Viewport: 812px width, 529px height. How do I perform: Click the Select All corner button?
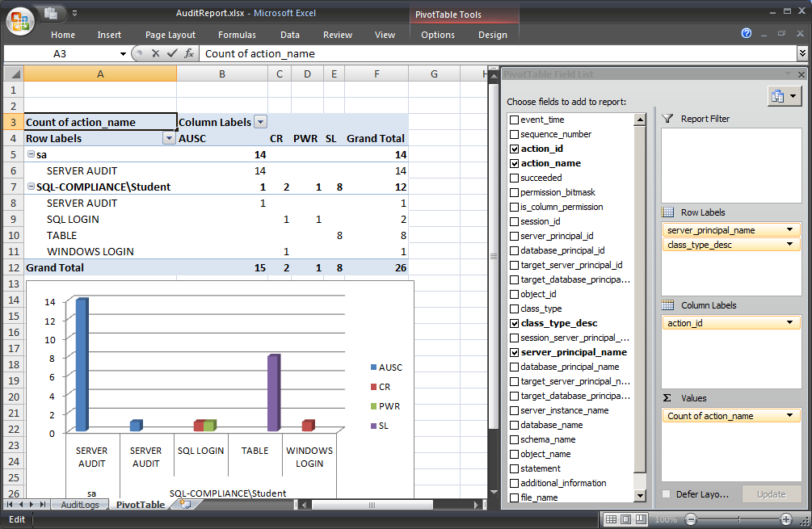(14, 74)
